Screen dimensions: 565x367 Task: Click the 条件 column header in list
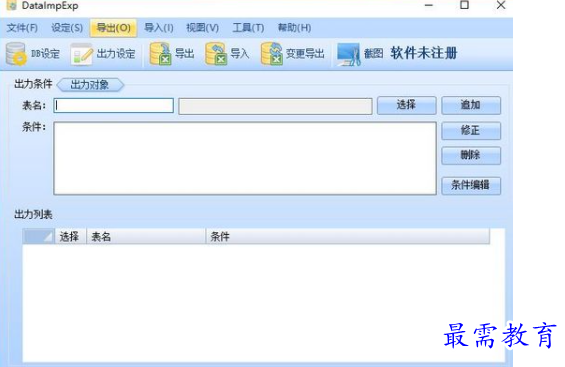pyautogui.click(x=347, y=237)
